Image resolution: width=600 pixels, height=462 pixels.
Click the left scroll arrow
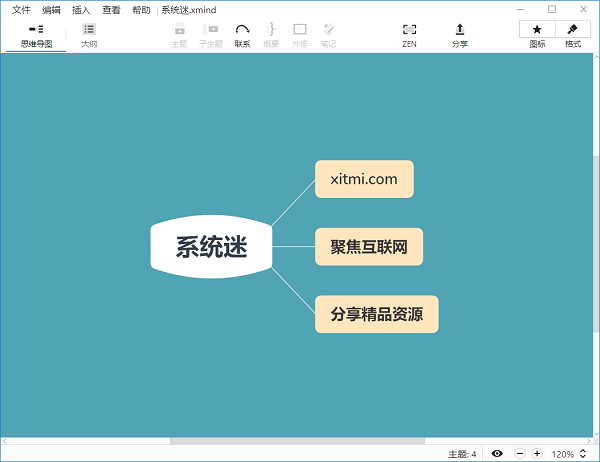click(5, 441)
